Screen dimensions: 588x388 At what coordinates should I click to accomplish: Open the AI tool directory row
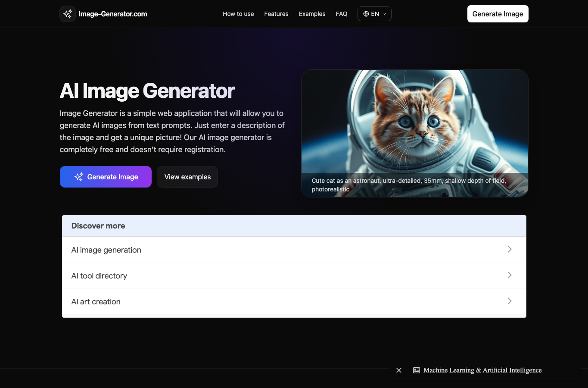pos(294,276)
